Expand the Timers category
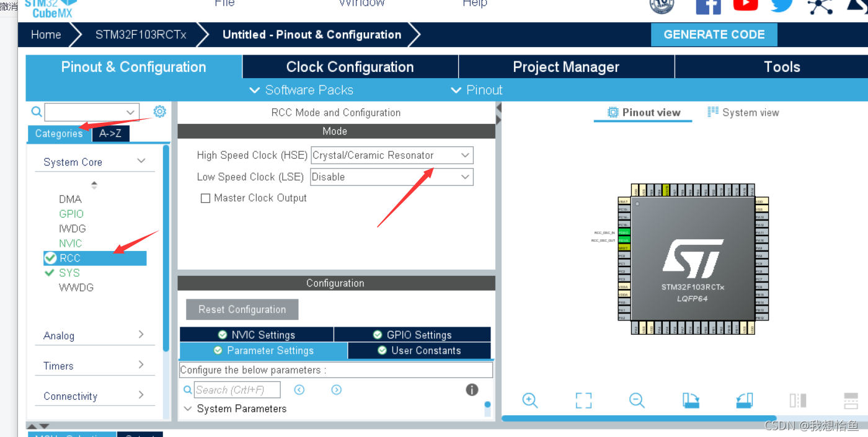This screenshot has height=437, width=868. click(x=141, y=364)
